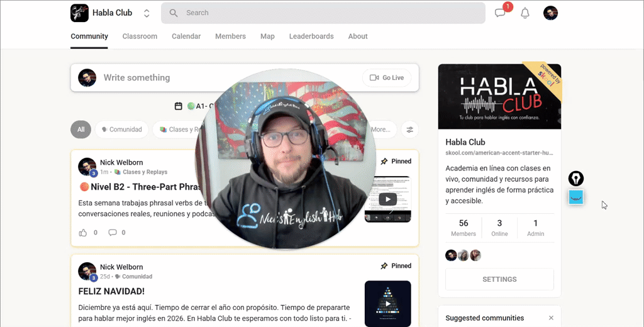Viewport: 644px width, 327px height.
Task: Open the 56 Members count
Action: 464,228
